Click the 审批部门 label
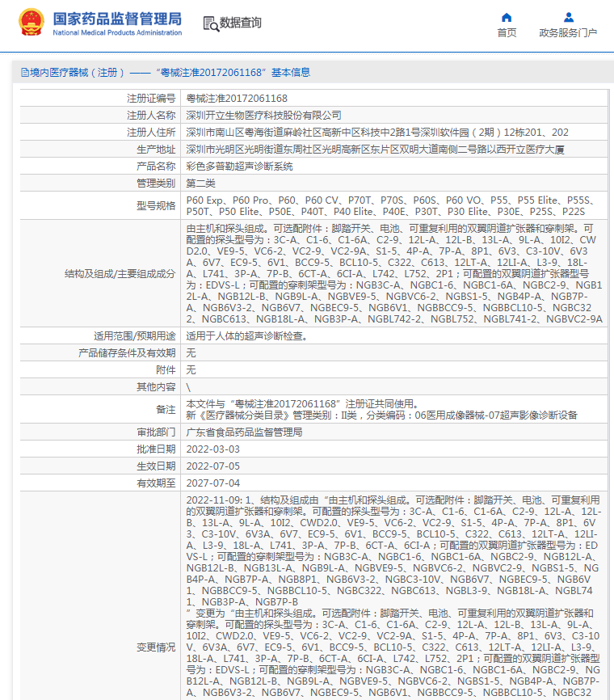This screenshot has width=614, height=700. [156, 432]
